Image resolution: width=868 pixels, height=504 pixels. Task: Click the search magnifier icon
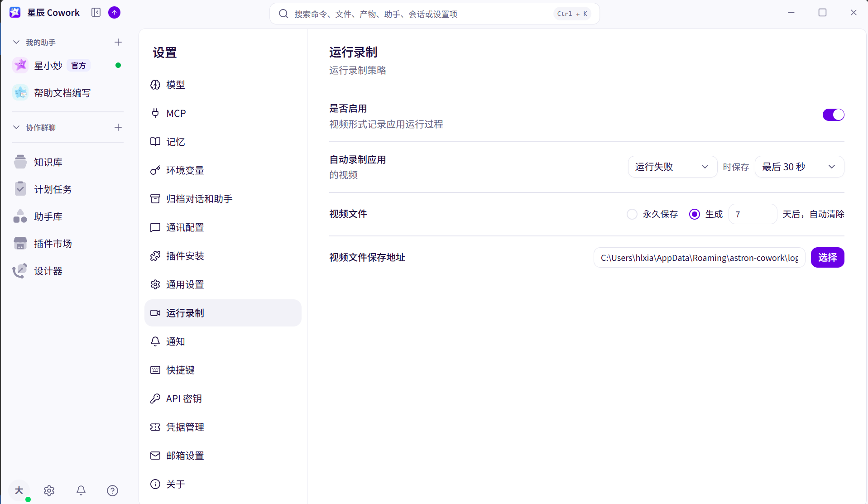(283, 14)
